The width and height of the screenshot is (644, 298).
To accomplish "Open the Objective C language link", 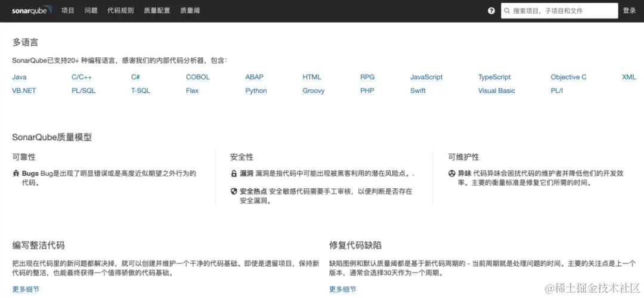I will [x=568, y=77].
